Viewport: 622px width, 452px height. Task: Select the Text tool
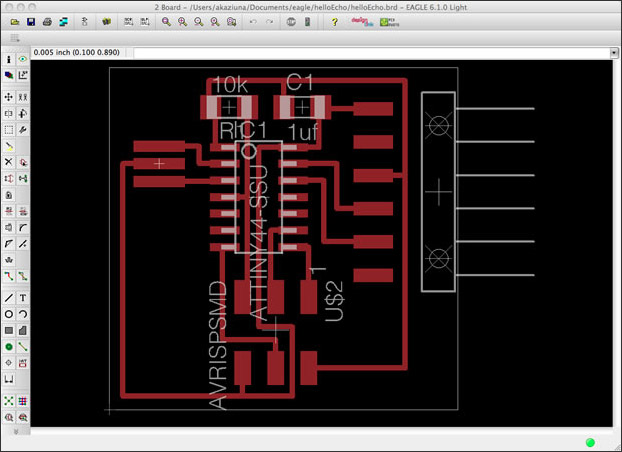(23, 298)
